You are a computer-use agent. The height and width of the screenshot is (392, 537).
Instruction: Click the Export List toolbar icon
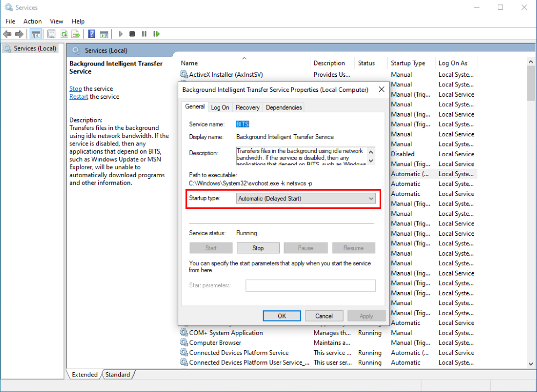coord(76,34)
